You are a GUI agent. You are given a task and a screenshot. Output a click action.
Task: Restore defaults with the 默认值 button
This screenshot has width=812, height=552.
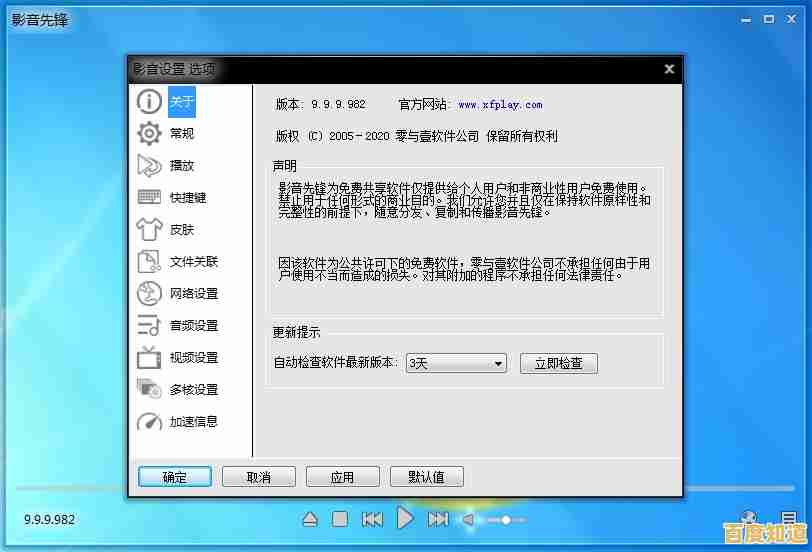point(426,477)
